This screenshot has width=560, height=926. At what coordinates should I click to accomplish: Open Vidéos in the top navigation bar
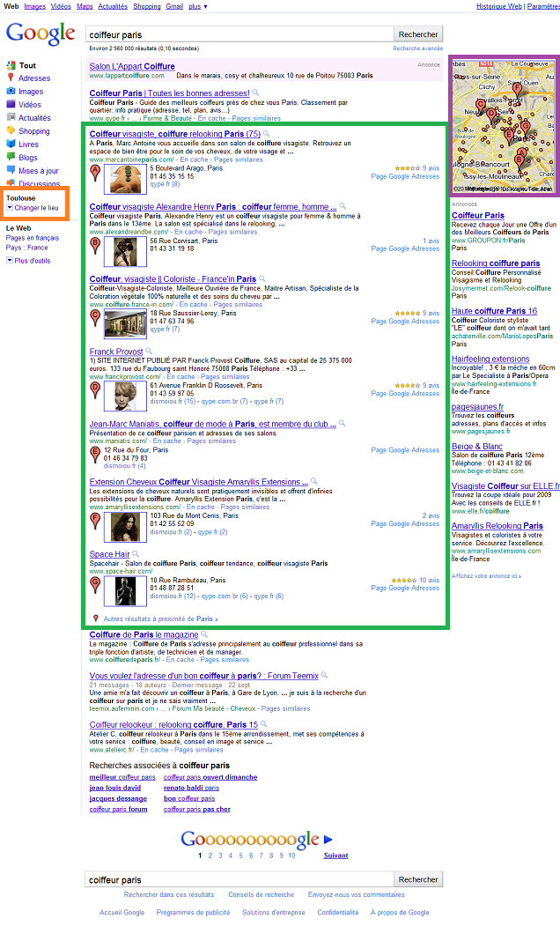(x=61, y=6)
